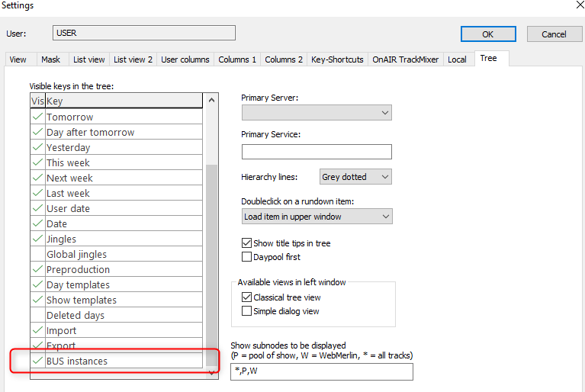Toggle visibility checkmark for Jingles key
This screenshot has width=585, height=392.
[37, 239]
